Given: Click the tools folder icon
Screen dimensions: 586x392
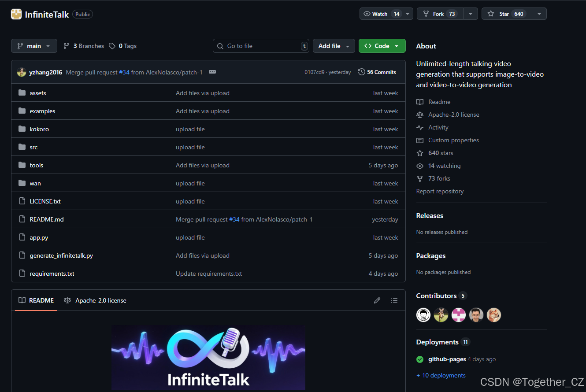Looking at the screenshot, I should (22, 165).
